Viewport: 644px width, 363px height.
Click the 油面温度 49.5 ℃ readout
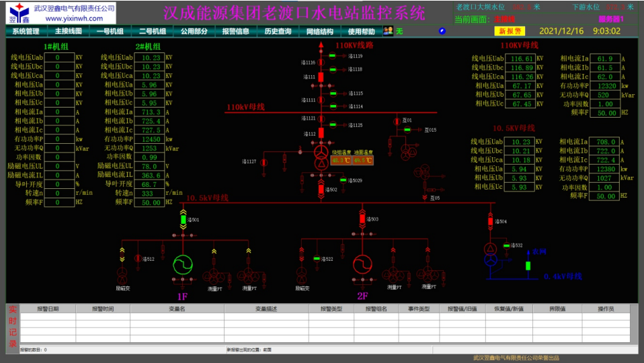point(363,160)
